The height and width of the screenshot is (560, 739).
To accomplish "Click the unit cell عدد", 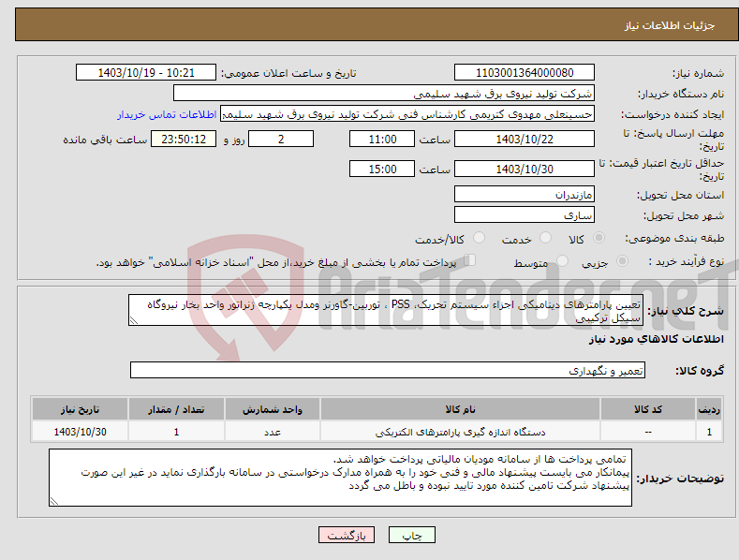I will [x=273, y=432].
